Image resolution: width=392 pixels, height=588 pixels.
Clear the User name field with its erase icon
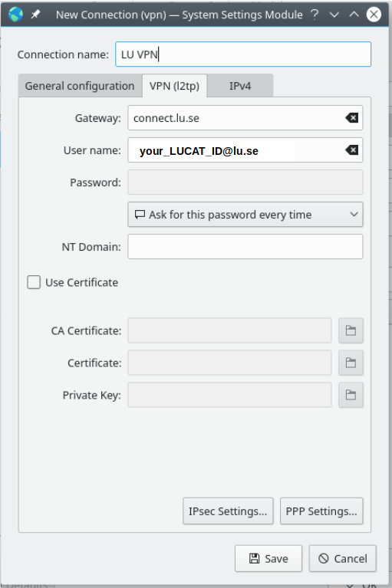pos(351,150)
